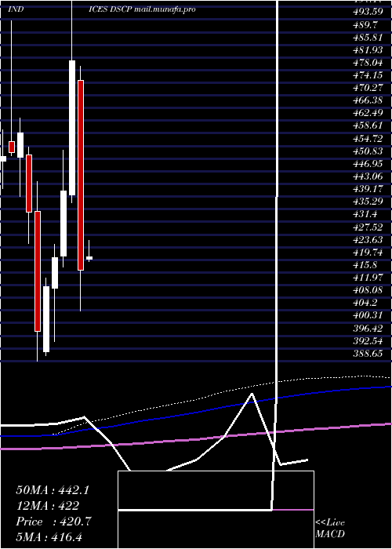Click the 474.15 price axis value
392x549 pixels.
coord(368,75)
